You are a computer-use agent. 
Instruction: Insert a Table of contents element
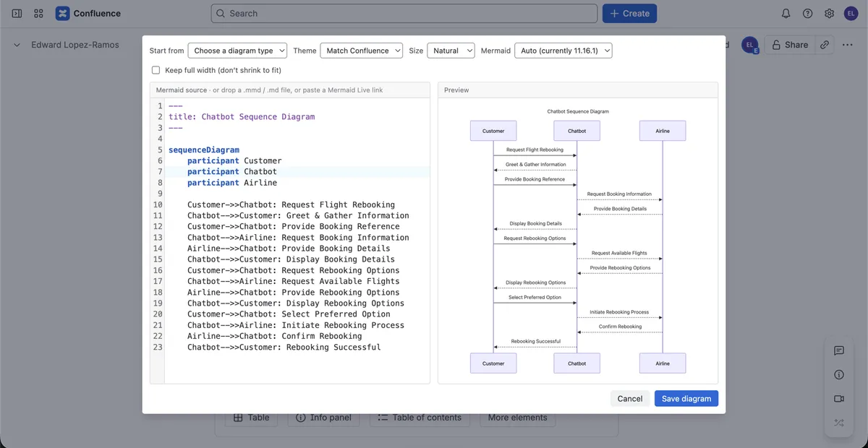pyautogui.click(x=420, y=418)
